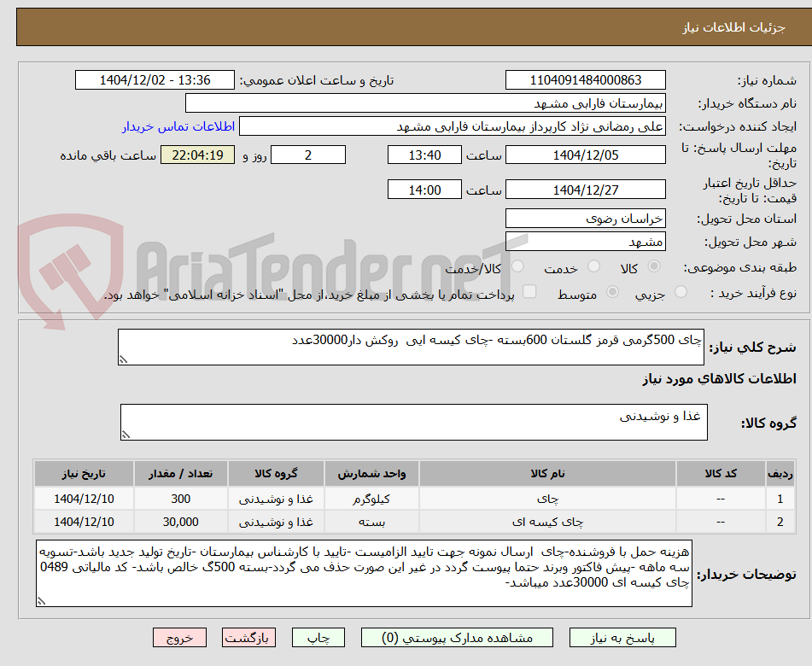Click the توضیحات خریدار text area

tap(364, 573)
